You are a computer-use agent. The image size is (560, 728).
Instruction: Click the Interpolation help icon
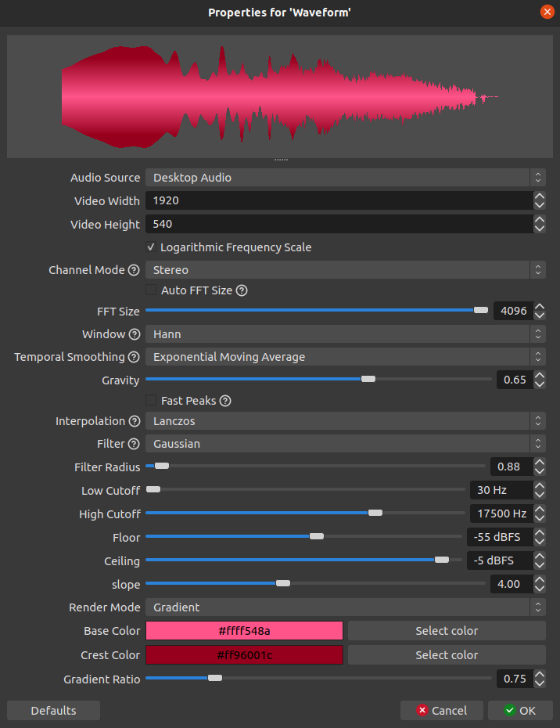135,421
